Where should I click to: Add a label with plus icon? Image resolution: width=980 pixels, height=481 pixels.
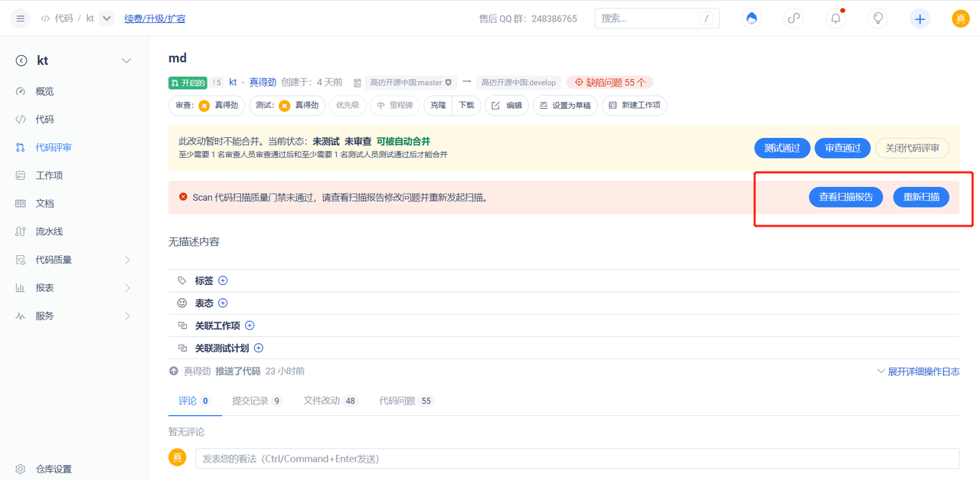tap(223, 281)
